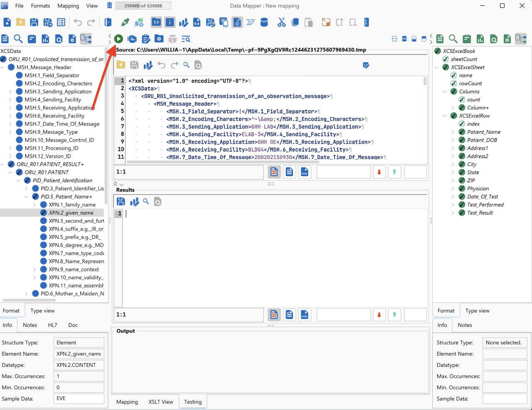Switch to left panel Type view tab
532x410 pixels.
tap(42, 311)
